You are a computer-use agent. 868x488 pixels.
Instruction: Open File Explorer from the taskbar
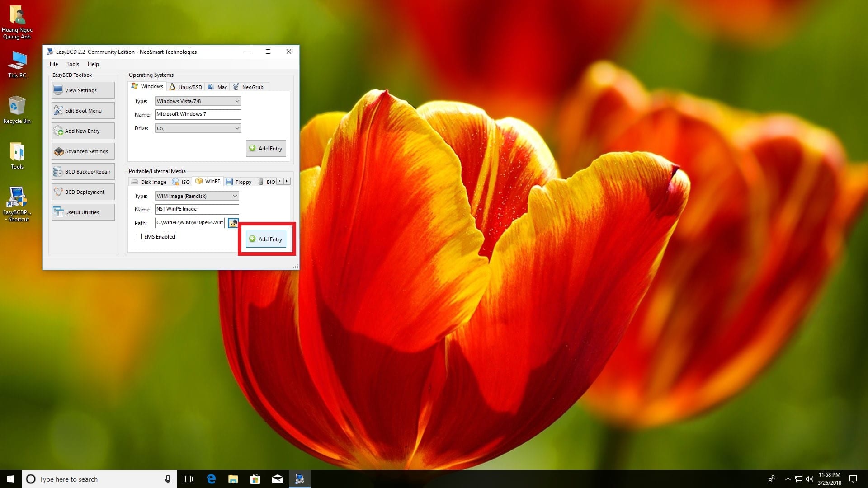233,479
